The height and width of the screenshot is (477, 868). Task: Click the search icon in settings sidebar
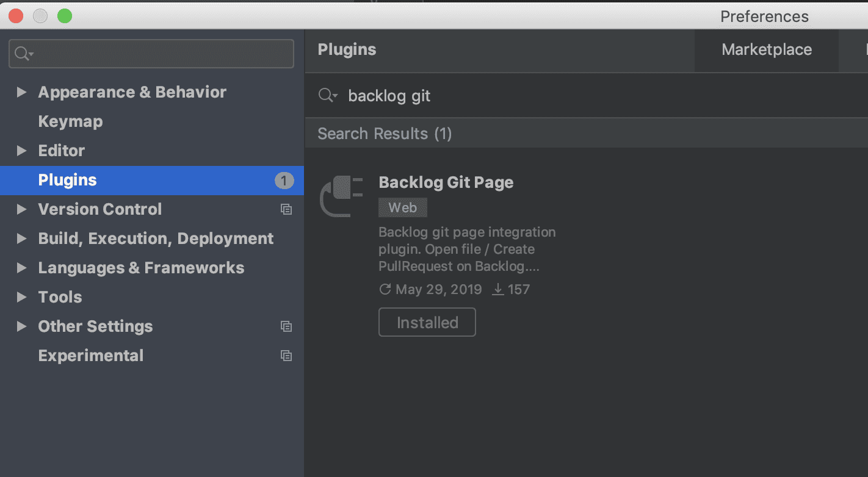20,53
